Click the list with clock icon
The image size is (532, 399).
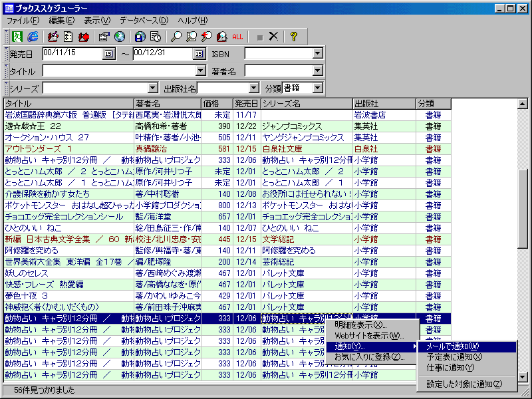click(156, 37)
